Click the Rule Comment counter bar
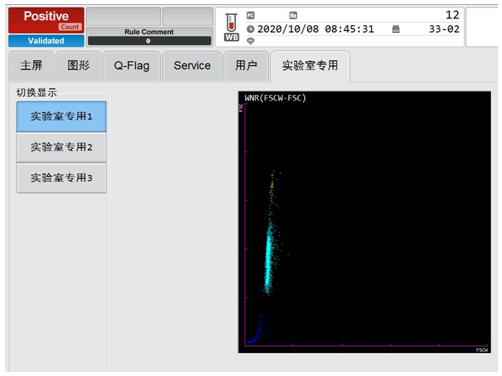The width and height of the screenshot is (502, 376). tap(149, 41)
